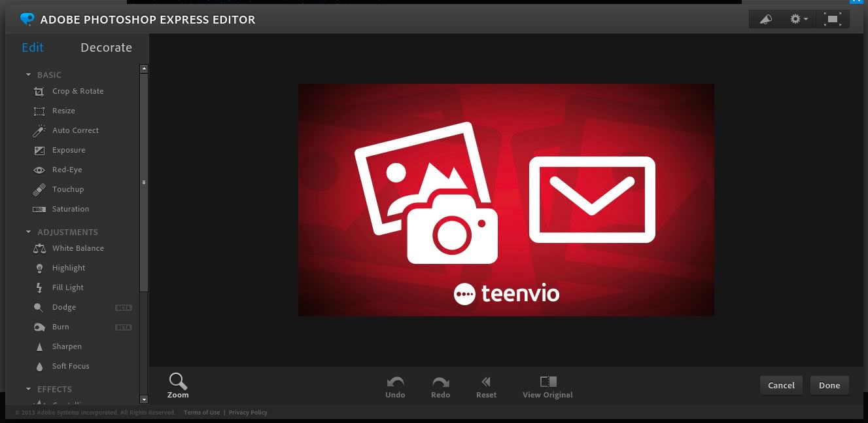Image resolution: width=868 pixels, height=423 pixels.
Task: Switch to the Decorate tab
Action: click(106, 48)
